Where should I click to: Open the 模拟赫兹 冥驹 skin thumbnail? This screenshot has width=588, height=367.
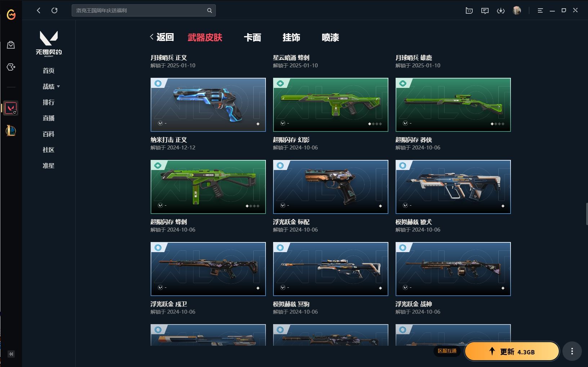pos(331,269)
